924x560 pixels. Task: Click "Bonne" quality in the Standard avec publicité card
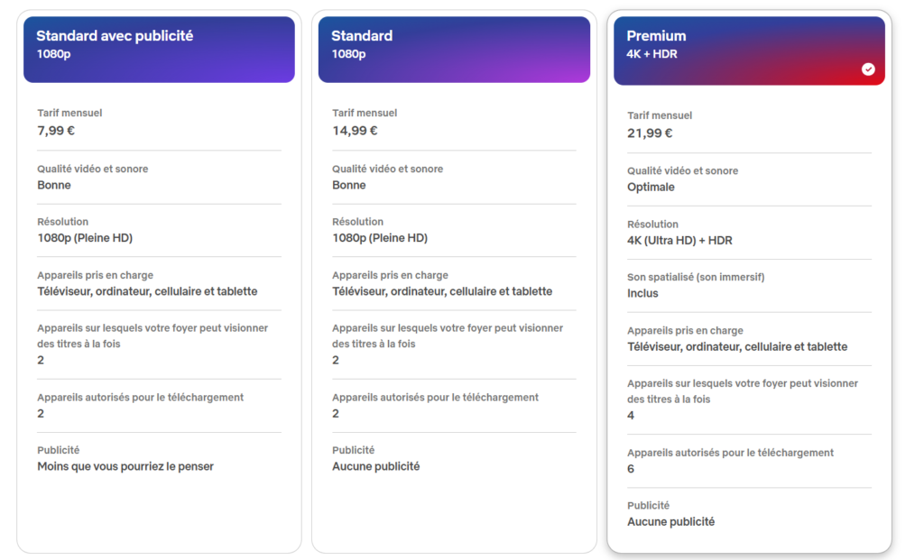(x=54, y=186)
